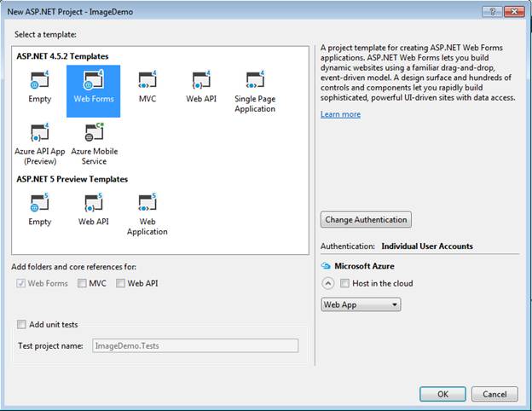Choose the MVC template icon
This screenshot has height=411, width=532.
[147, 80]
